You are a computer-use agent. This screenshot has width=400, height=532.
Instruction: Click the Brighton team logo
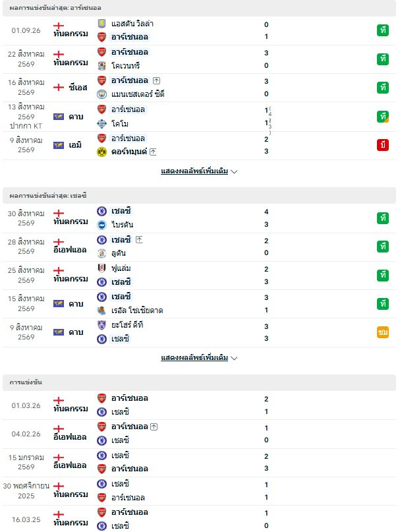(x=101, y=225)
